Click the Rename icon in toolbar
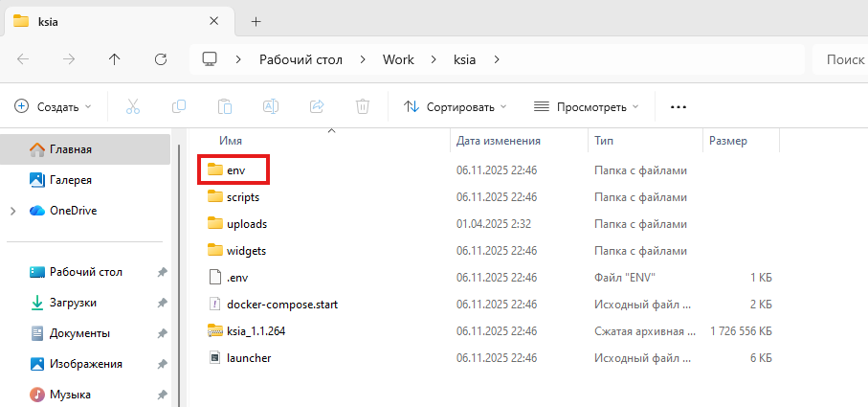This screenshot has width=868, height=407. tap(271, 106)
